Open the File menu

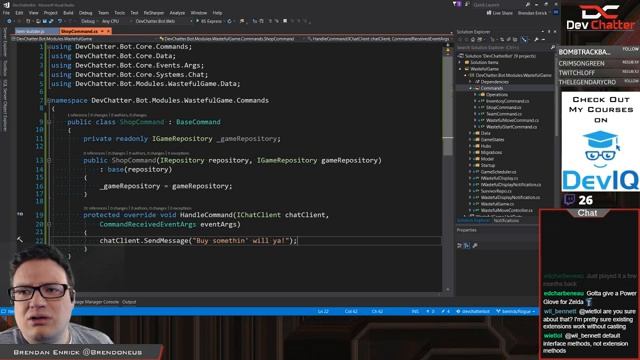pos(6,13)
